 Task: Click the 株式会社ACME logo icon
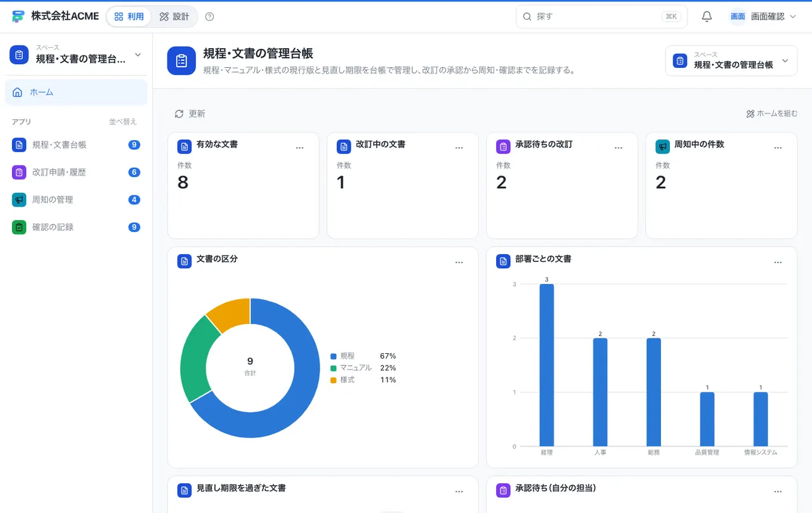click(x=18, y=16)
